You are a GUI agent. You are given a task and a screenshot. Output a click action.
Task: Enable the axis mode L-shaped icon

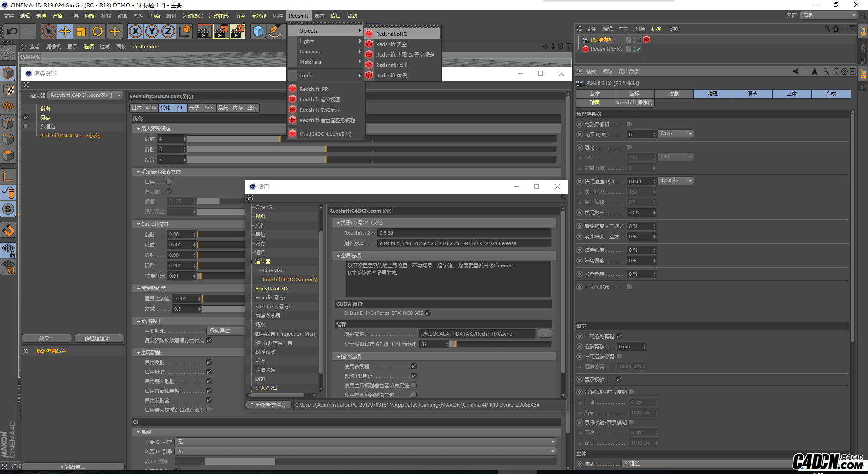(x=9, y=176)
